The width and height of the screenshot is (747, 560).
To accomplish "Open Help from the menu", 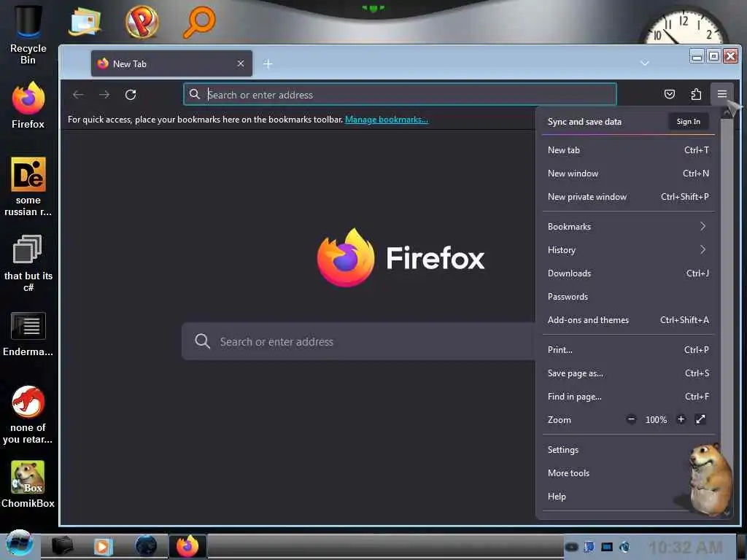I will [628, 497].
